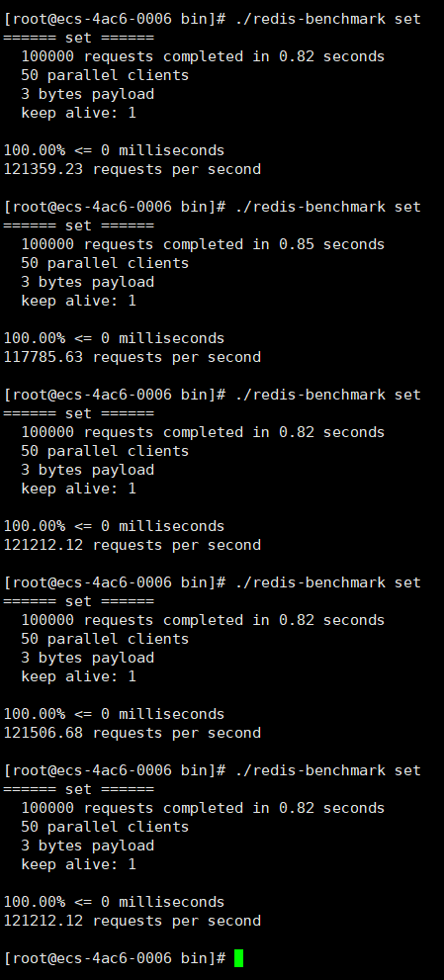Click the fourth ./redis-benchmark set command
Image resolution: width=444 pixels, height=980 pixels.
[x=327, y=582]
